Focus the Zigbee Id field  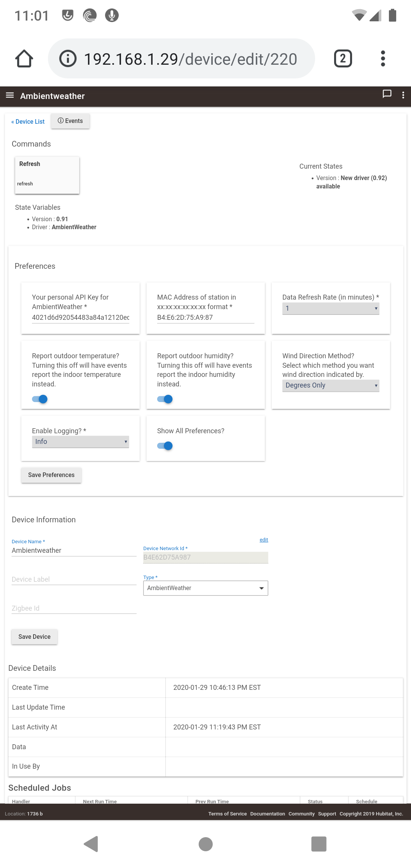coord(74,608)
